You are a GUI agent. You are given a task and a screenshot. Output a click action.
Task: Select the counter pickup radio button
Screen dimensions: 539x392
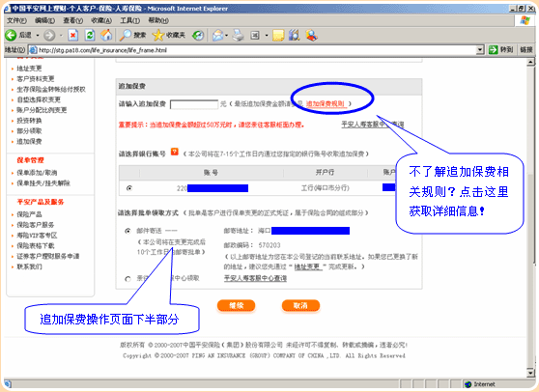pos(128,279)
